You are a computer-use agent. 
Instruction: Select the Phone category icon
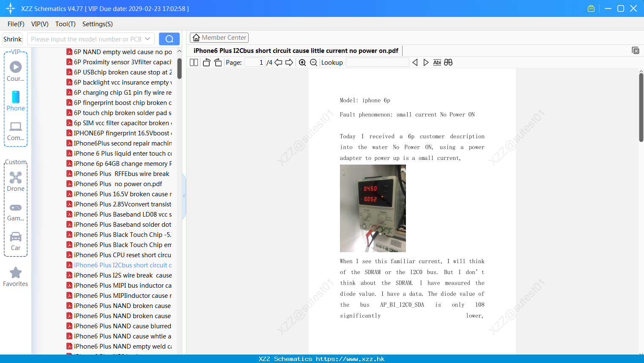coord(16,101)
